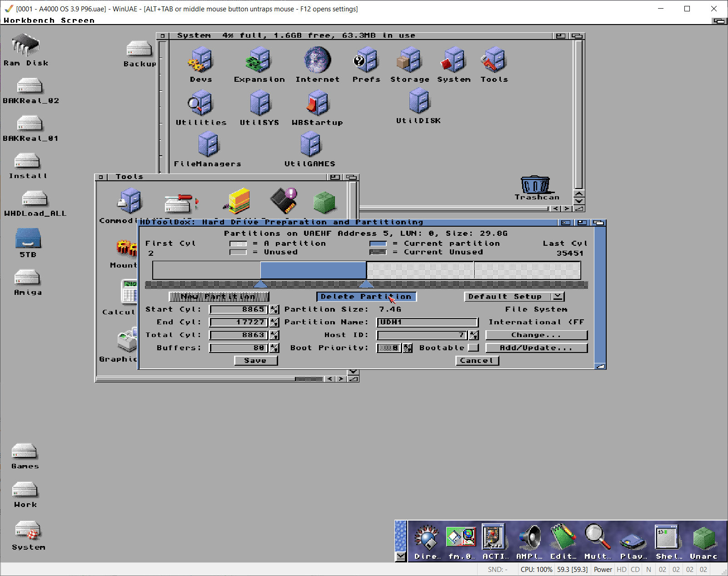The height and width of the screenshot is (576, 728).
Task: Open the Ram Disk icon
Action: (x=26, y=45)
